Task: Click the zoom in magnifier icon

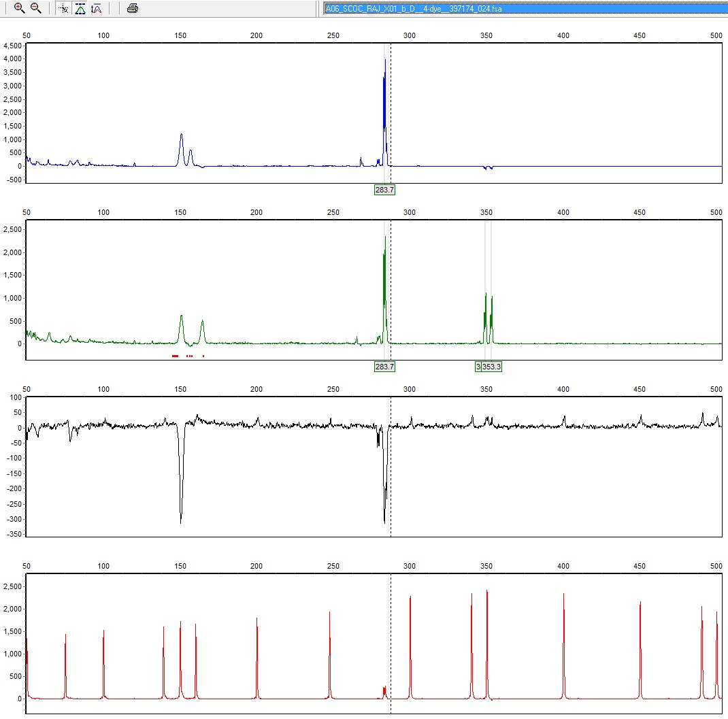Action: pos(19,8)
